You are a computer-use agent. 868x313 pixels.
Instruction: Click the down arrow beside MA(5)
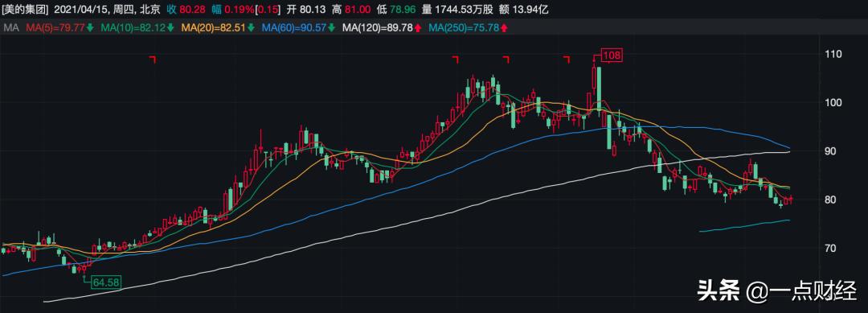(x=90, y=27)
